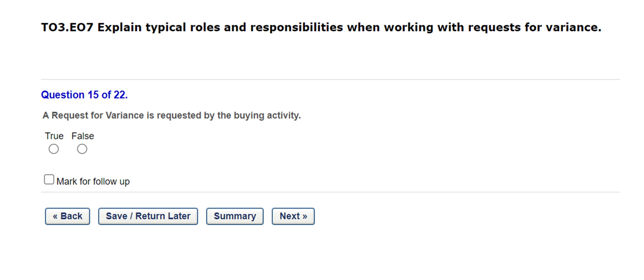Answer True to the variance question
Image resolution: width=644 pixels, height=280 pixels.
point(54,149)
